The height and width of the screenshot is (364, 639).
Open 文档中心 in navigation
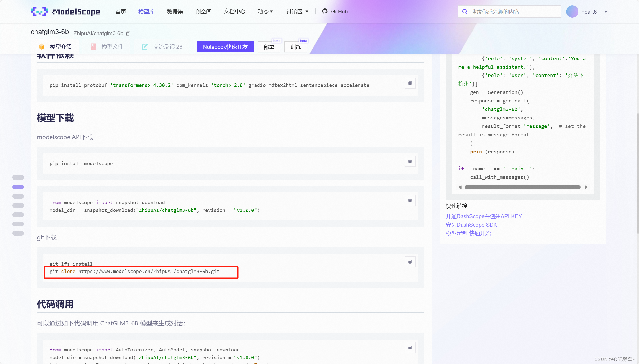pyautogui.click(x=235, y=12)
